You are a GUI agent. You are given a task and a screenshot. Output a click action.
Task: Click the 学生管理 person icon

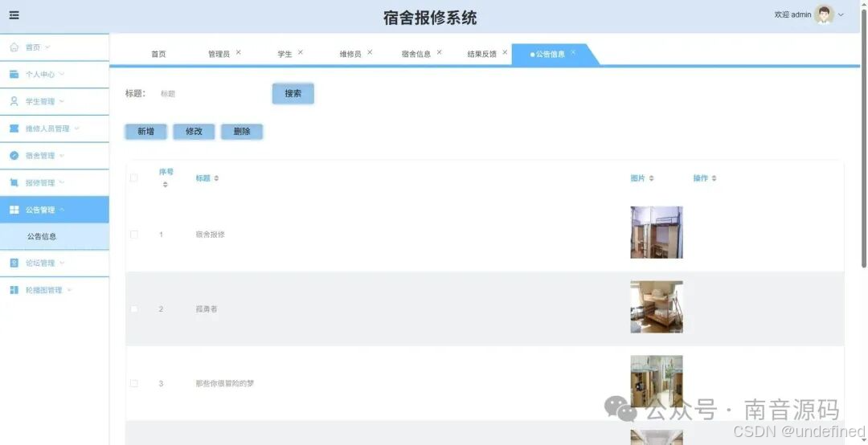point(14,101)
